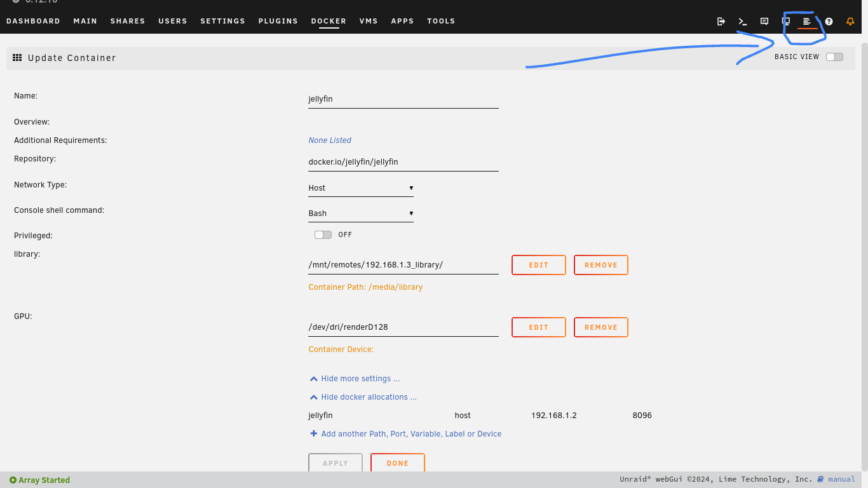
Task: Enable the Privileged switch
Action: [x=323, y=234]
